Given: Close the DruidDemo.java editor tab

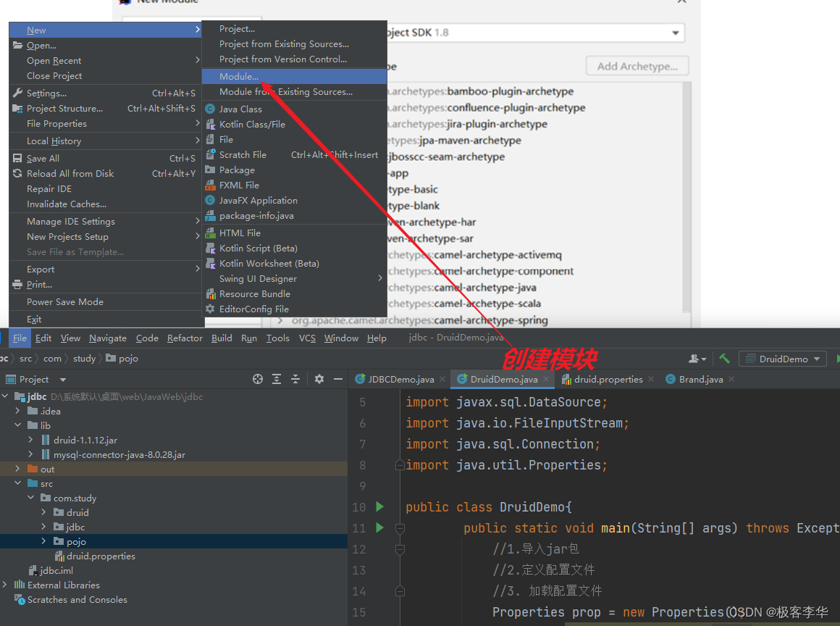Looking at the screenshot, I should click(x=546, y=379).
